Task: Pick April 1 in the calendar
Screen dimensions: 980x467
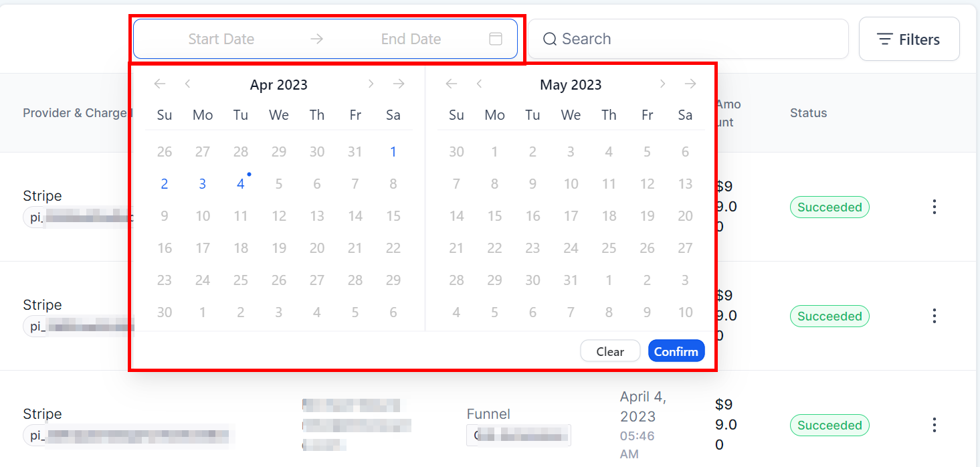Action: tap(393, 152)
